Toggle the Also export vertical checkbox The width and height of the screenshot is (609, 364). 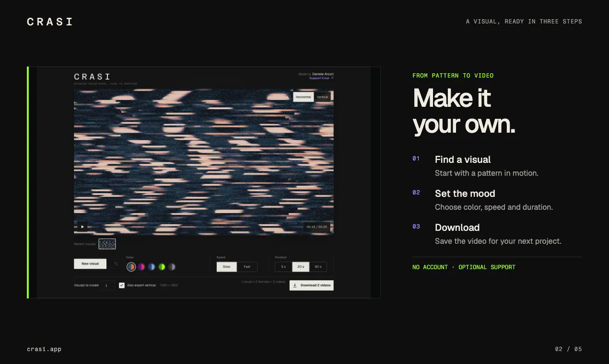pyautogui.click(x=122, y=285)
